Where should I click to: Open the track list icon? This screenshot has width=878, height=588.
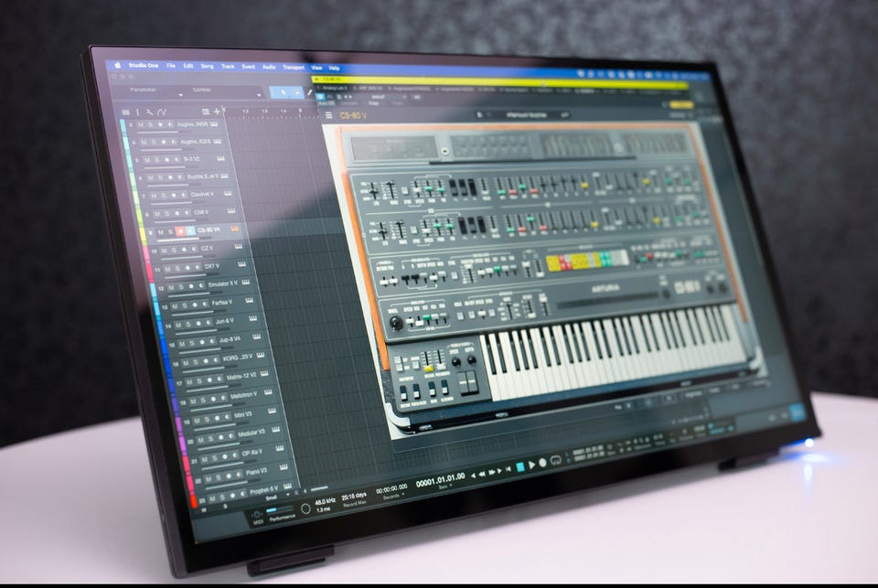click(x=125, y=112)
